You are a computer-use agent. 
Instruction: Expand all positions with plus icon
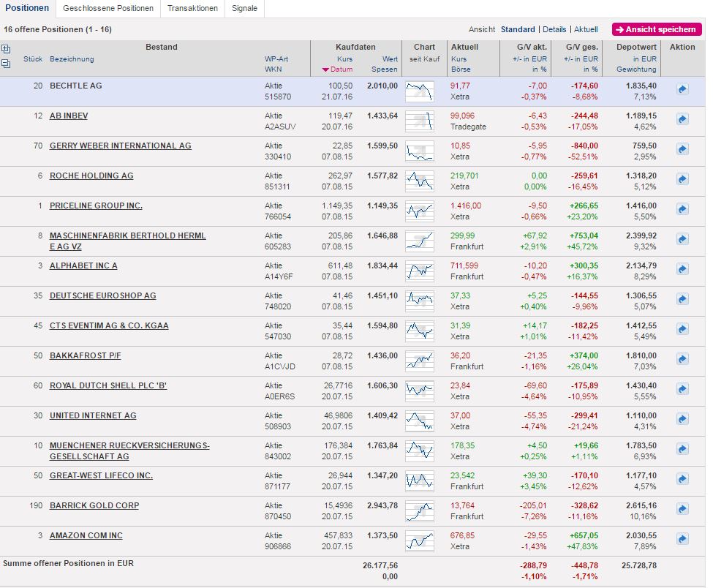(7, 49)
